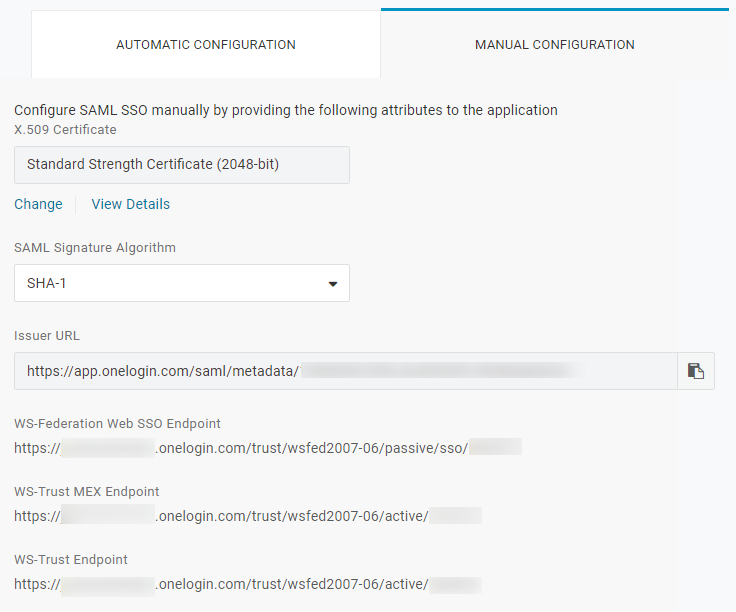The image size is (736, 612).
Task: Select the Manual Configuration tab
Action: pyautogui.click(x=554, y=45)
